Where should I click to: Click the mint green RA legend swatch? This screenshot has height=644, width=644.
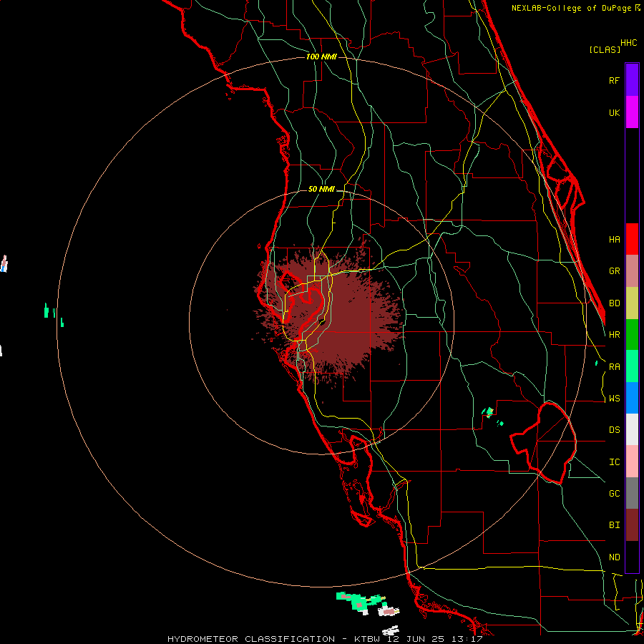point(632,366)
